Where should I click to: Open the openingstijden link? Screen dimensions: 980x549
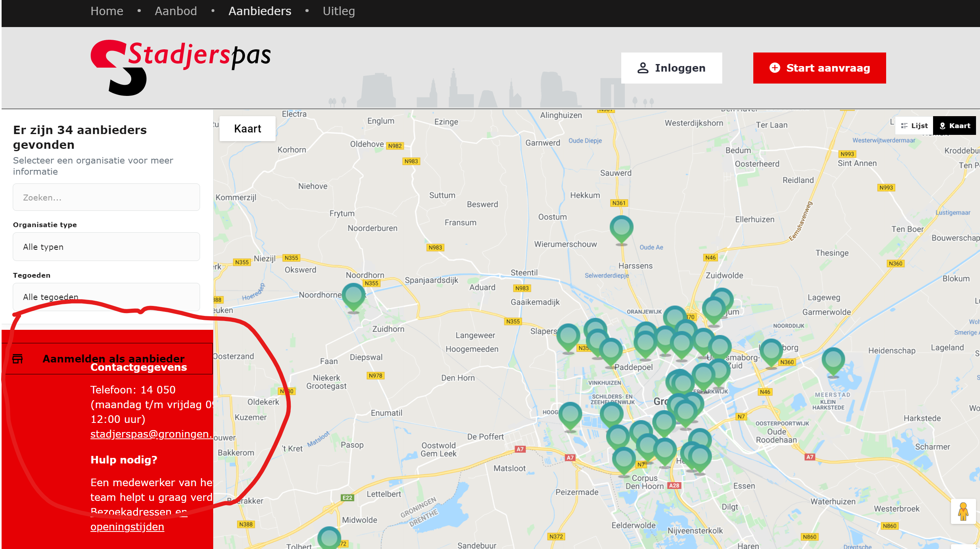[x=127, y=527]
